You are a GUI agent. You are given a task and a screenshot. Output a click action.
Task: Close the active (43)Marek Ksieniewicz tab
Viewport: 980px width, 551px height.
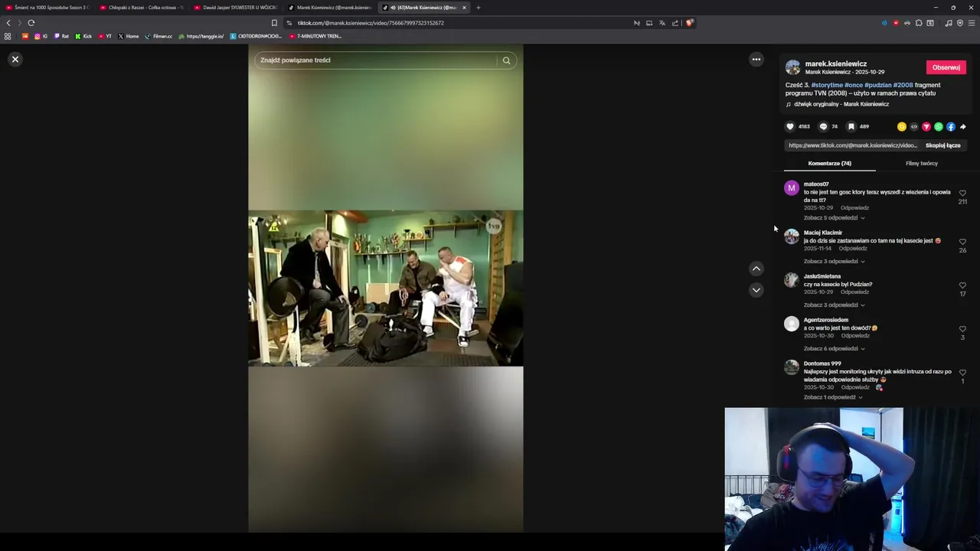pos(464,8)
